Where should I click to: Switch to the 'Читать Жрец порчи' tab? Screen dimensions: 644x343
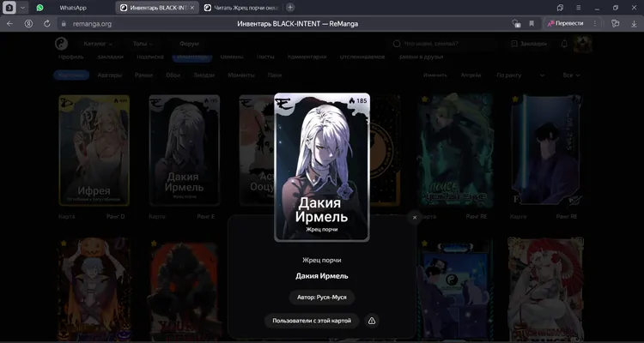pyautogui.click(x=241, y=8)
